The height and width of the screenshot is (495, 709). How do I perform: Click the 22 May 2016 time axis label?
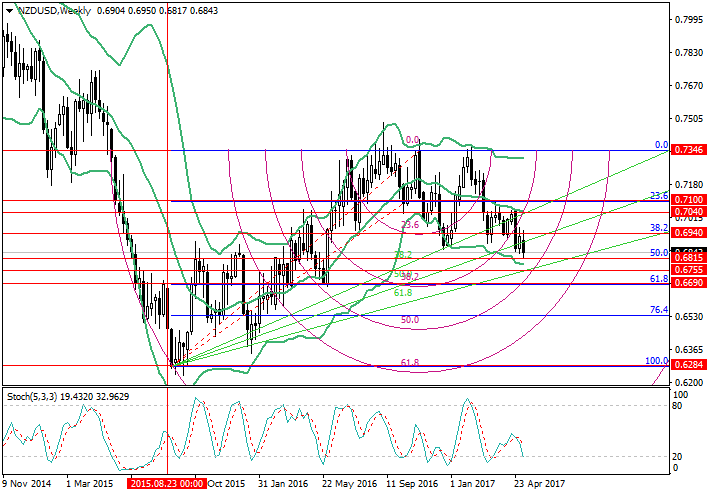pos(349,484)
